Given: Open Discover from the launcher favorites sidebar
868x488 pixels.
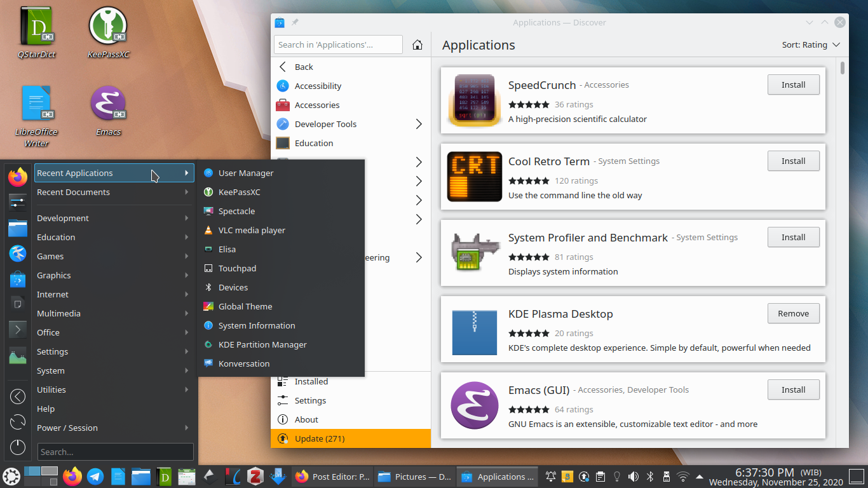Looking at the screenshot, I should click(18, 279).
